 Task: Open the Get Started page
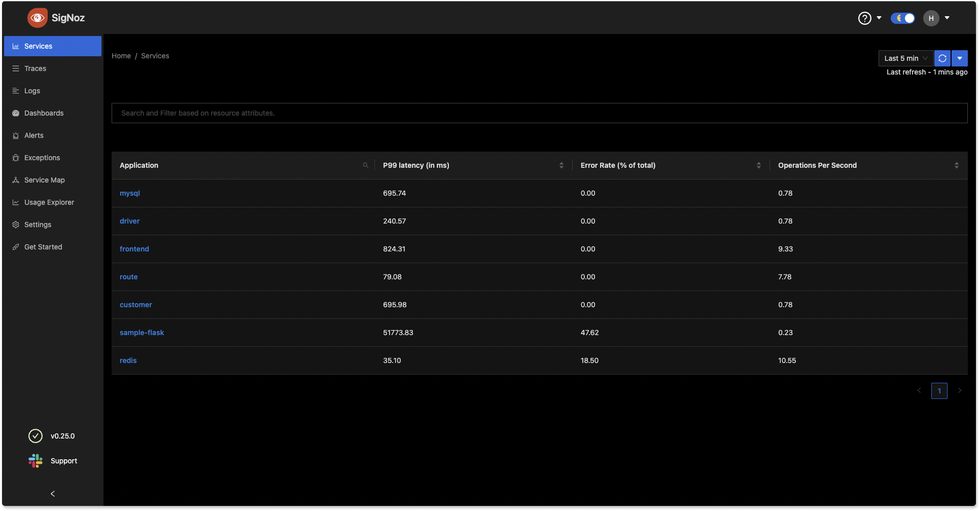53,247
